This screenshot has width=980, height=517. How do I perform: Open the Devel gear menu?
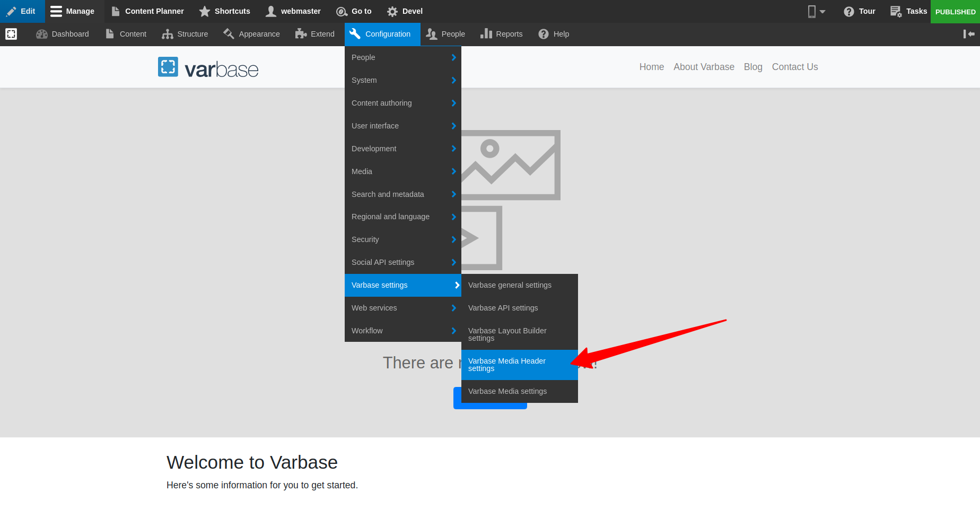pyautogui.click(x=392, y=11)
